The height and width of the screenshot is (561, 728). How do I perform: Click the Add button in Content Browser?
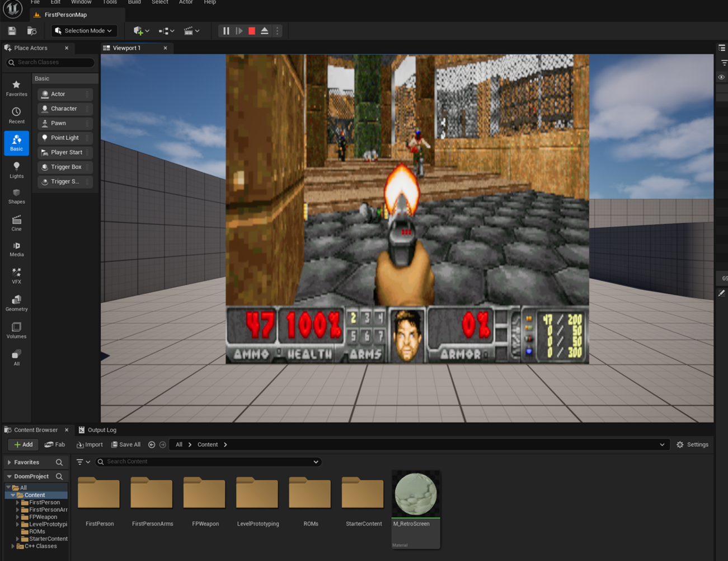[23, 445]
